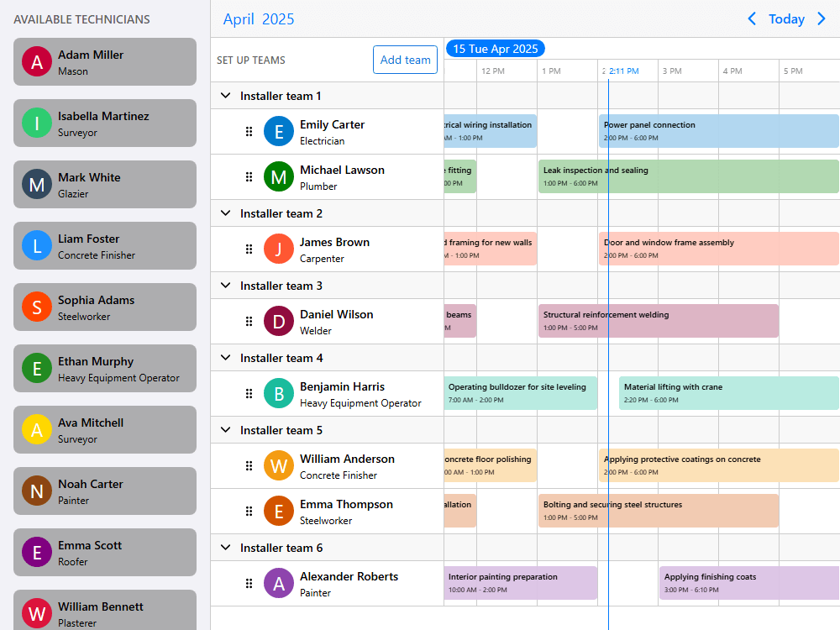Viewport: 840px width, 630px height.
Task: Select Emma Scott Roofer card
Action: point(105,553)
